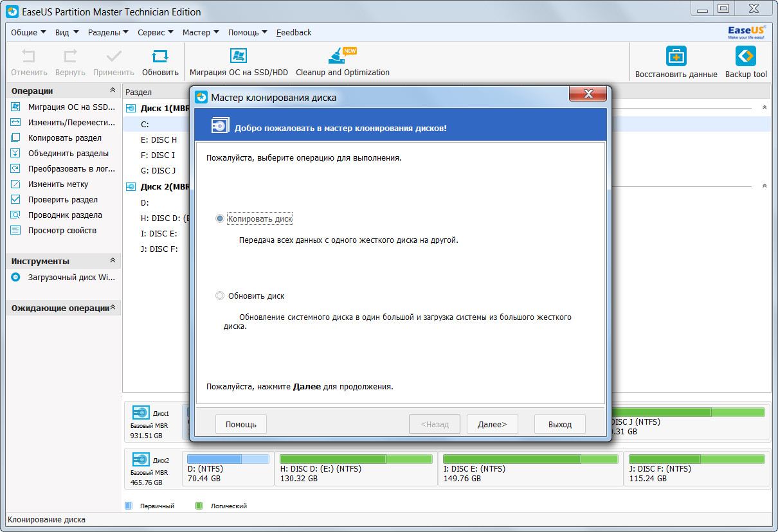Click the Apply (Применить) checkmark icon
This screenshot has height=532, width=778.
coord(114,56)
